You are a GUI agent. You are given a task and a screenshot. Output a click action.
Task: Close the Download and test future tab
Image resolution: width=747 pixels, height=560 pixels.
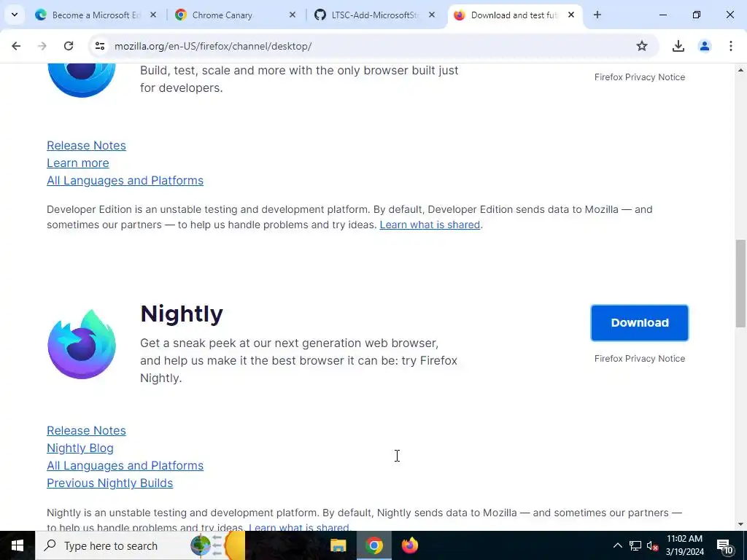tap(570, 15)
